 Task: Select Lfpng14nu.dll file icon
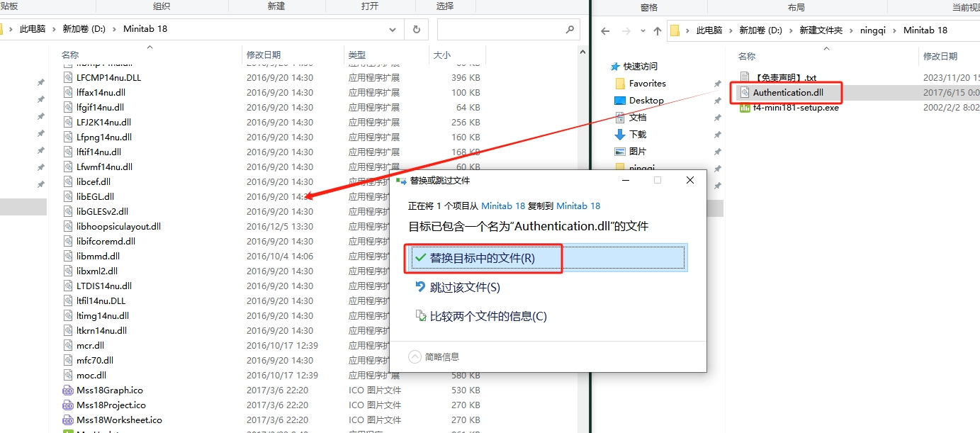coord(68,137)
